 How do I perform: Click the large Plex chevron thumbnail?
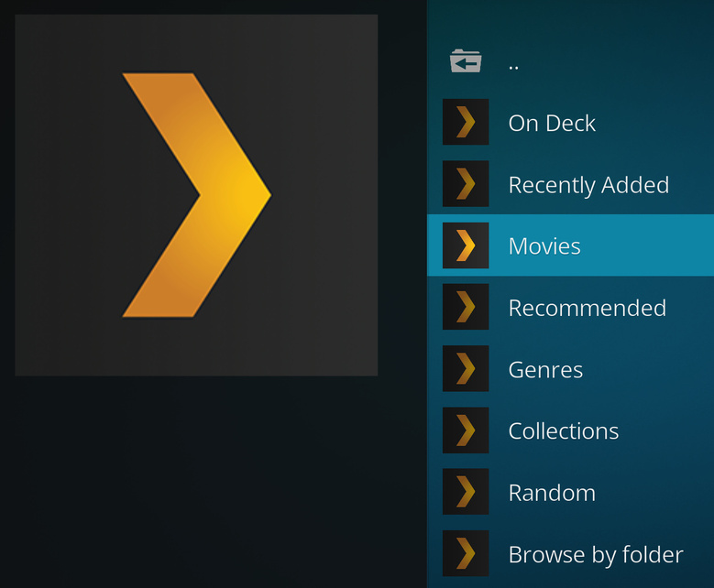pos(196,195)
